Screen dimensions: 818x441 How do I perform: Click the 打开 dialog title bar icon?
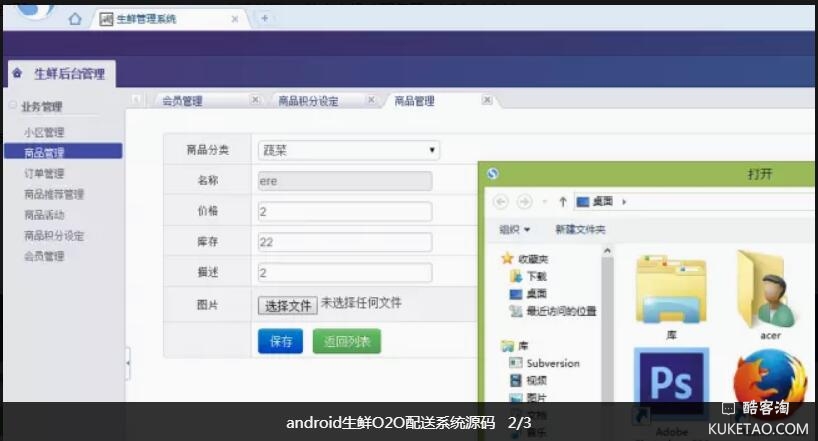pyautogui.click(x=492, y=174)
